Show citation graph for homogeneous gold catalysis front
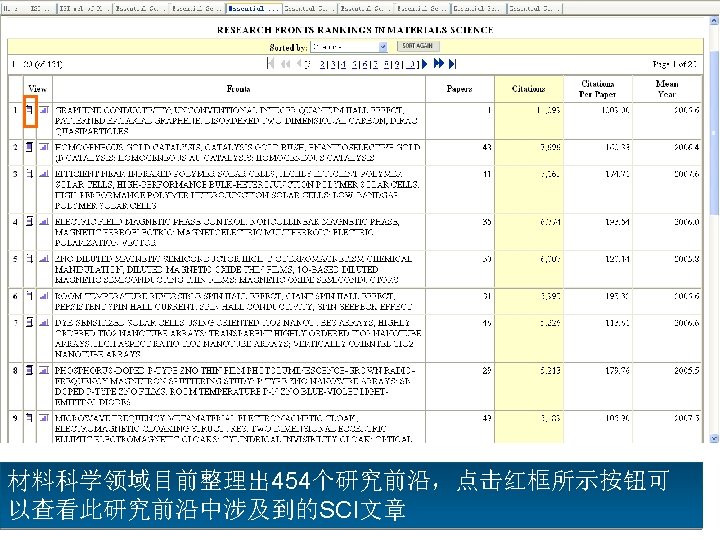720x540 pixels. click(x=44, y=147)
